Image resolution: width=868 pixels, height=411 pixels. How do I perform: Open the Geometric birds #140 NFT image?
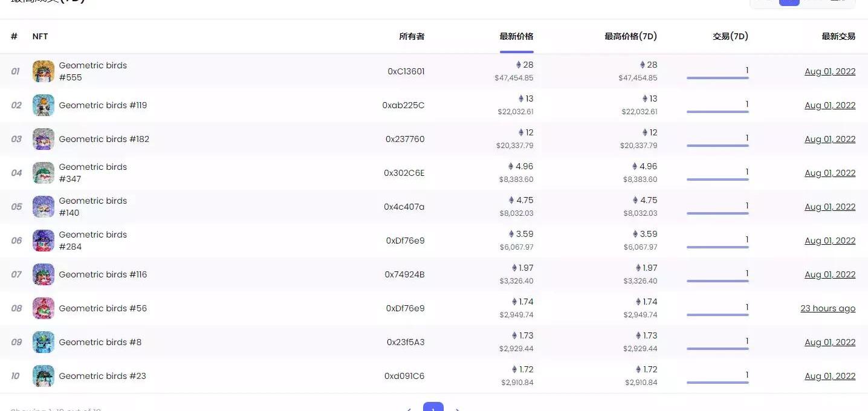tap(44, 207)
